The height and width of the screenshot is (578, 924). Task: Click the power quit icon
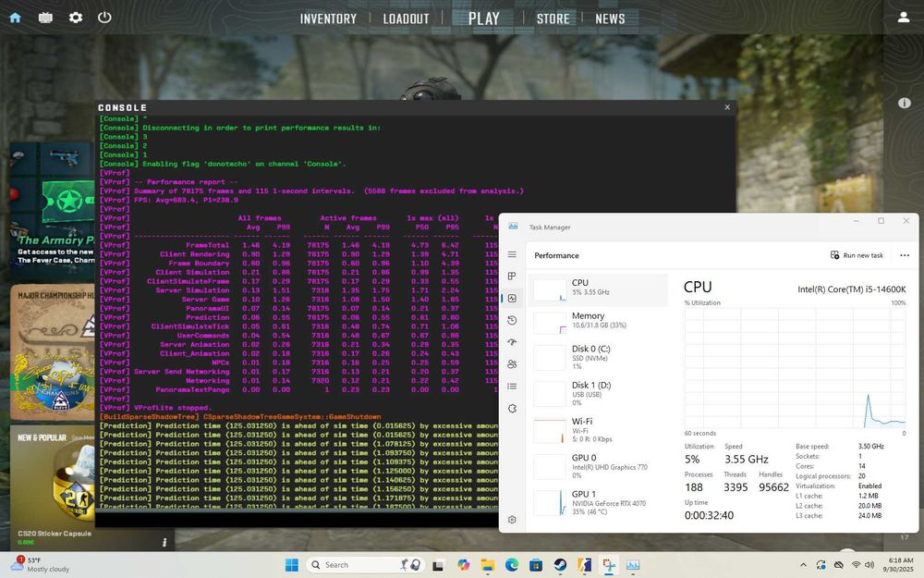[x=104, y=18]
